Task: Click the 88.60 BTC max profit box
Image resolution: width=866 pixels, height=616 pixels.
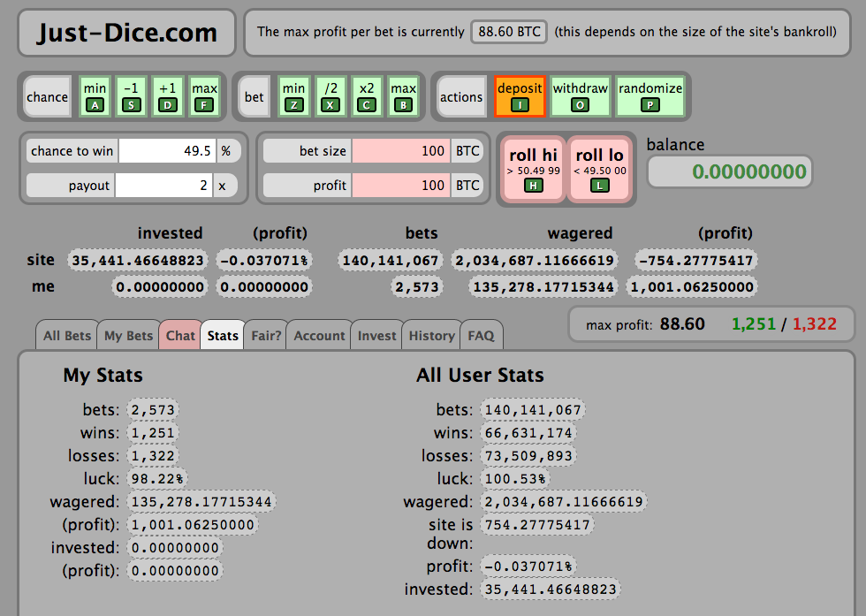Action: tap(509, 32)
